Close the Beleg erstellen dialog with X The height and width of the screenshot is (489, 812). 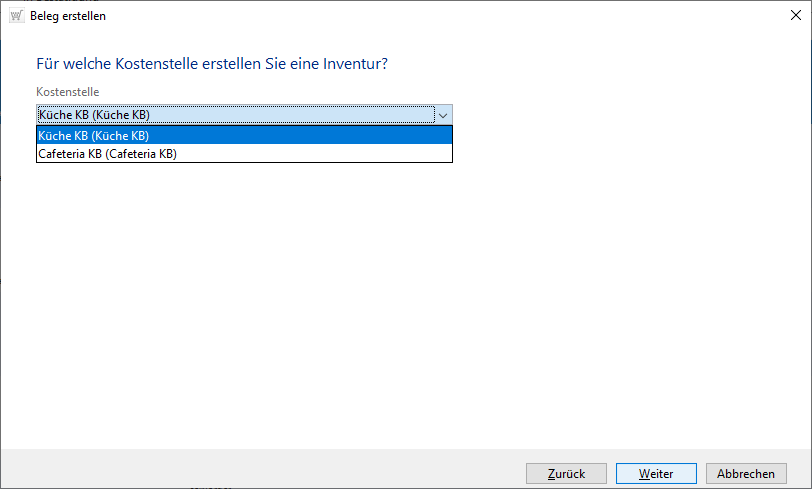pos(789,16)
